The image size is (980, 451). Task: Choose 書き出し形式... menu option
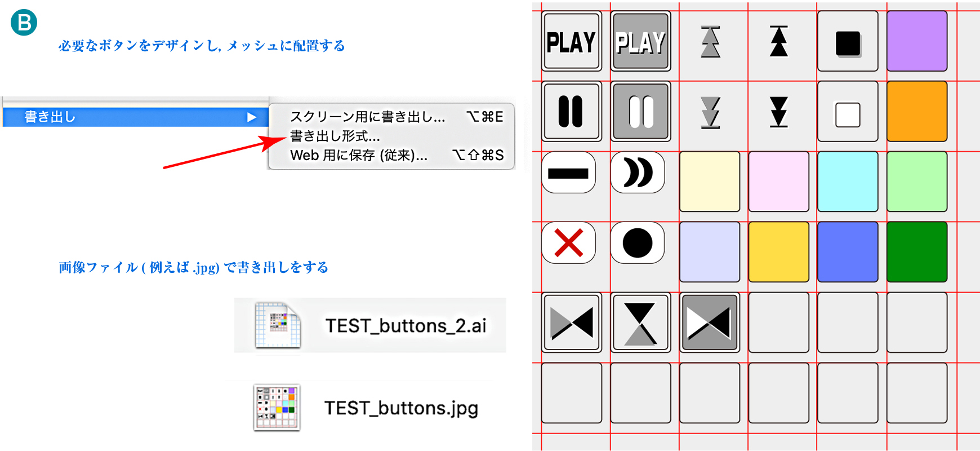[x=335, y=136]
